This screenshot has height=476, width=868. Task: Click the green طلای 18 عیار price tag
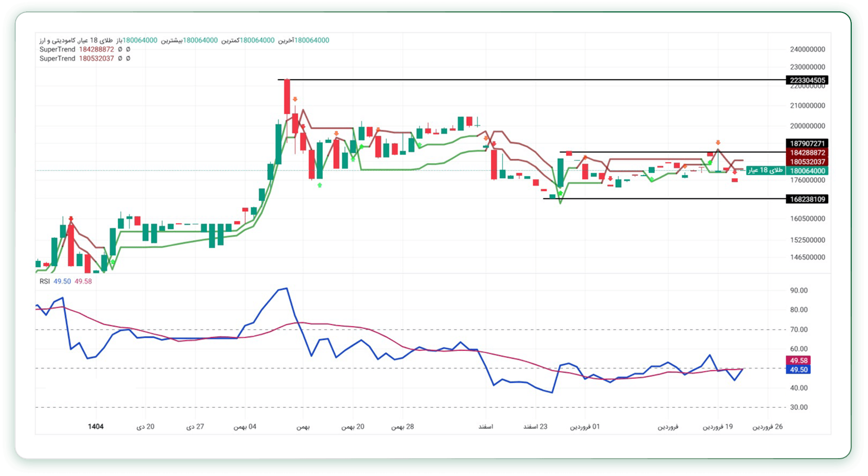click(765, 170)
